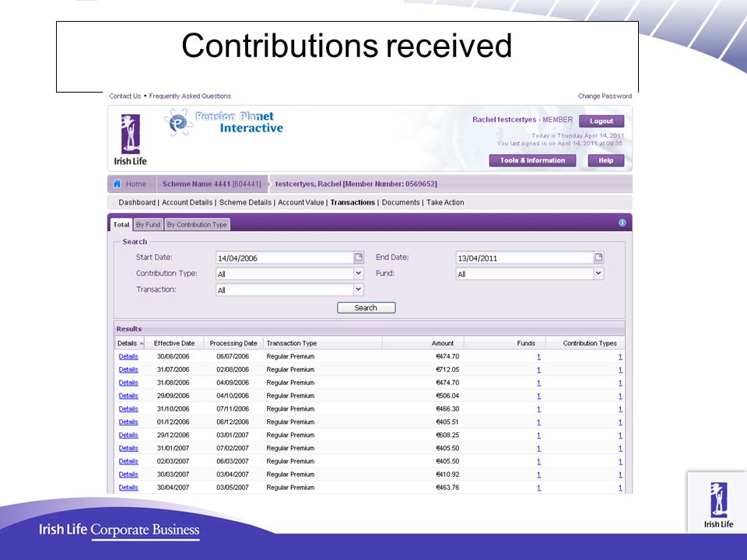Screen dimensions: 747x560
Task: Select the €463.76 amount cell
Action: (x=447, y=487)
